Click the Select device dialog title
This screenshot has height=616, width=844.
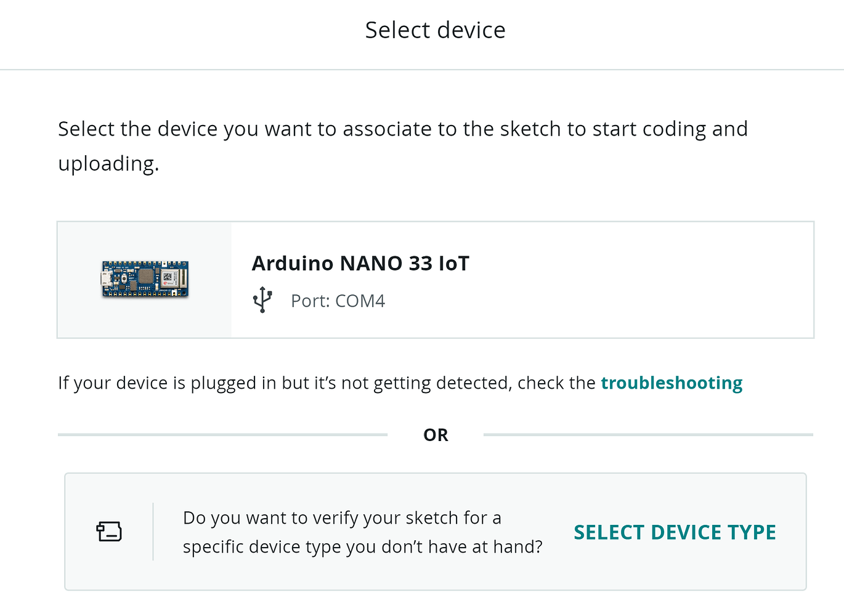point(436,30)
